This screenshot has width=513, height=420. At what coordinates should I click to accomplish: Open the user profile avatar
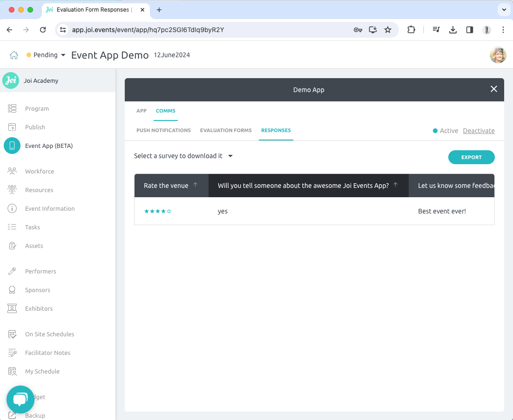(x=498, y=55)
